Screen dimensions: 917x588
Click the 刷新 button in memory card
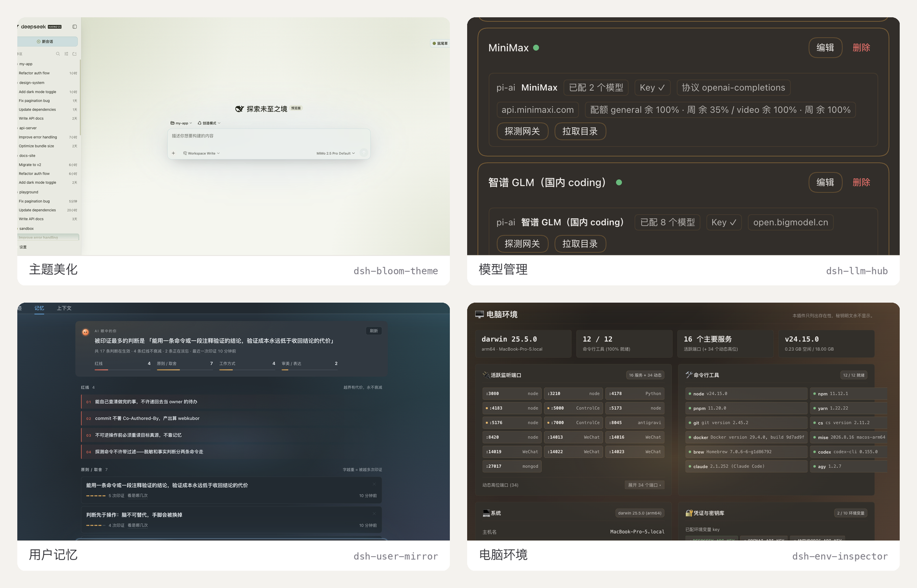coord(374,331)
